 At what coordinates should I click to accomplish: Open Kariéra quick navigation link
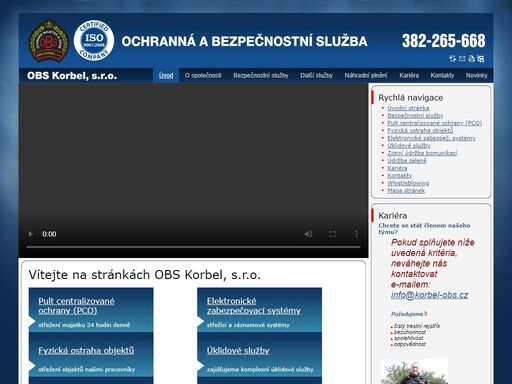(x=397, y=168)
